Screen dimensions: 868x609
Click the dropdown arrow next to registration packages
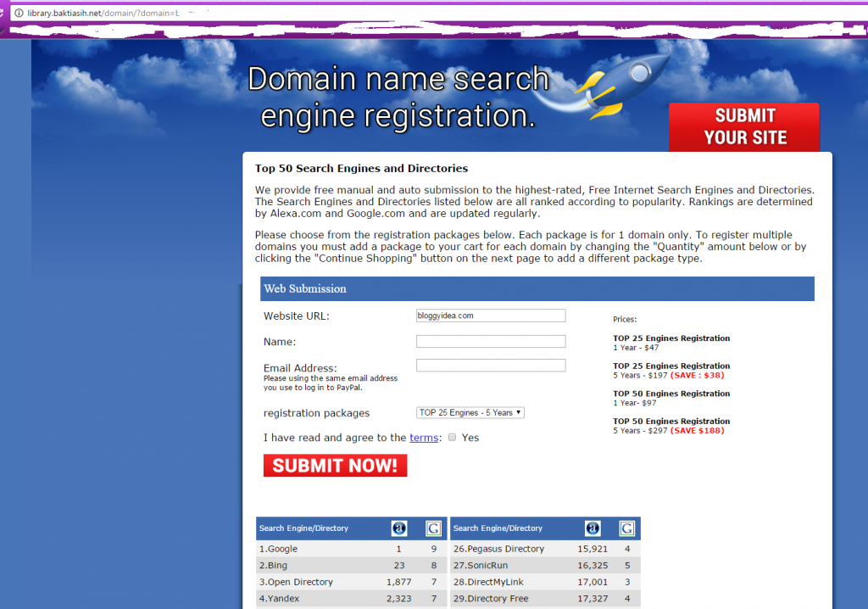tap(520, 412)
